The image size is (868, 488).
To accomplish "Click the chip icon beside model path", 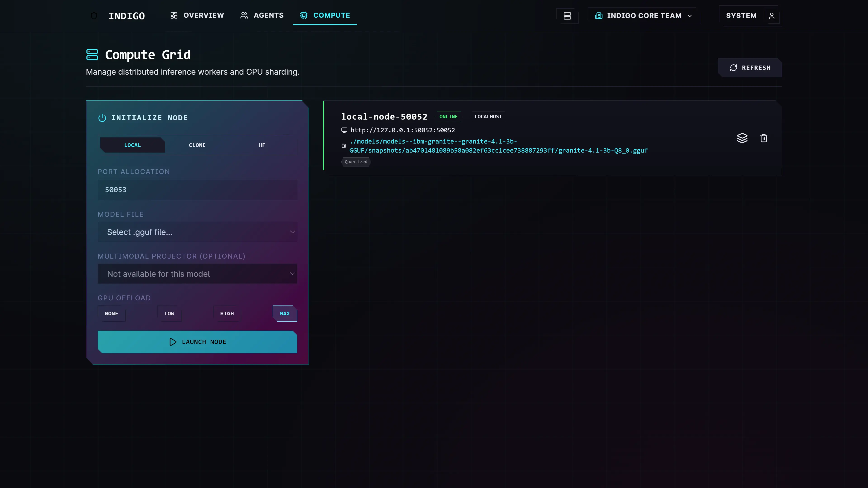I will tap(344, 146).
